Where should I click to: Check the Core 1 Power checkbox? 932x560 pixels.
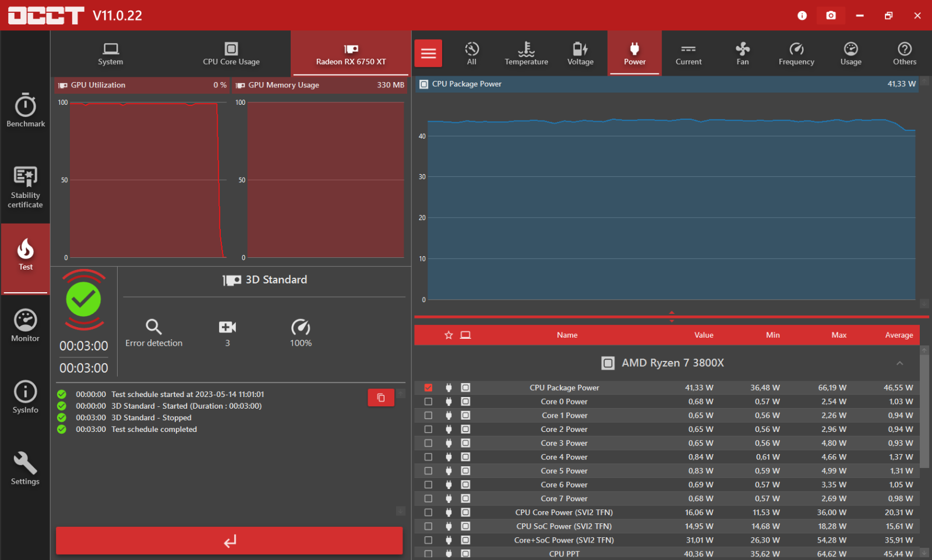(429, 416)
